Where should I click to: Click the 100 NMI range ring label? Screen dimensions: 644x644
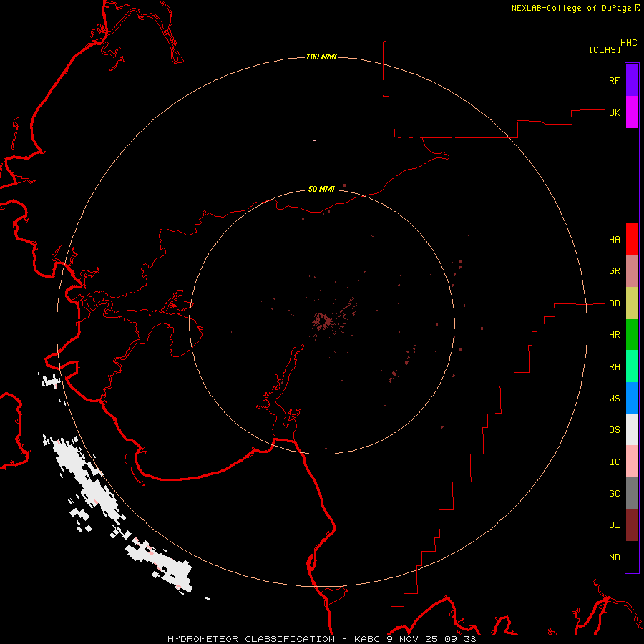point(321,57)
